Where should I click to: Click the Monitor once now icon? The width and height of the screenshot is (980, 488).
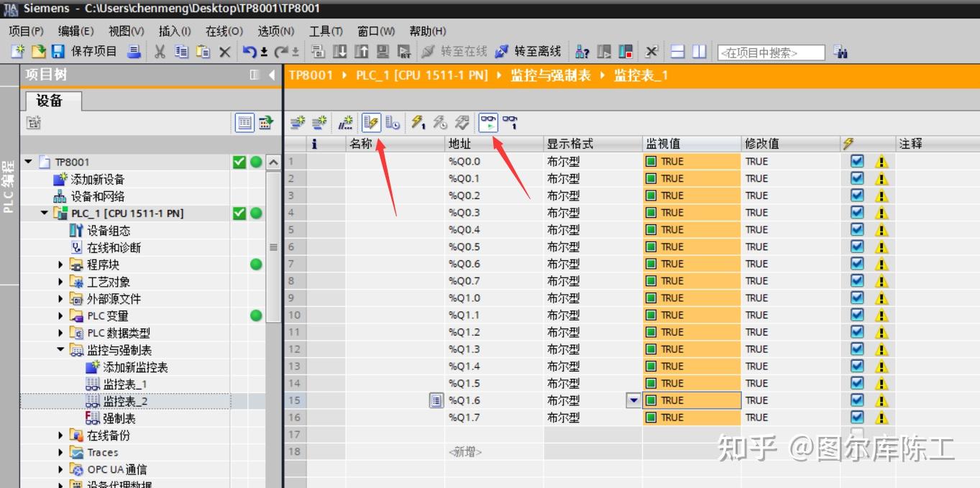(510, 122)
